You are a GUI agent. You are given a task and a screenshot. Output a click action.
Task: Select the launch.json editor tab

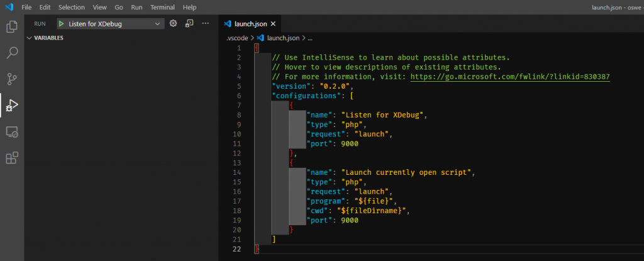pyautogui.click(x=250, y=24)
